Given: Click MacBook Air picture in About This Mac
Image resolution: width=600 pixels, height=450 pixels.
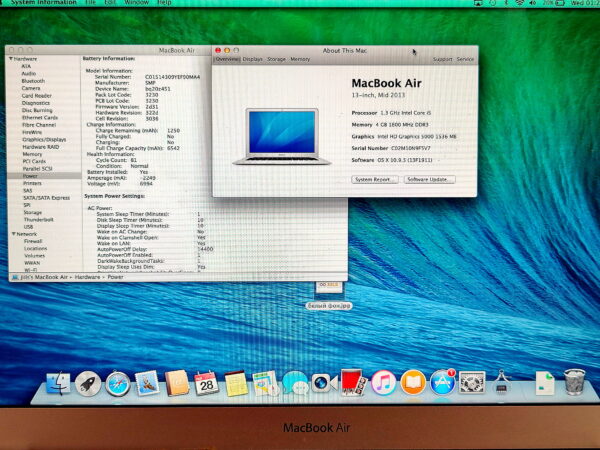Looking at the screenshot, I should (x=282, y=137).
